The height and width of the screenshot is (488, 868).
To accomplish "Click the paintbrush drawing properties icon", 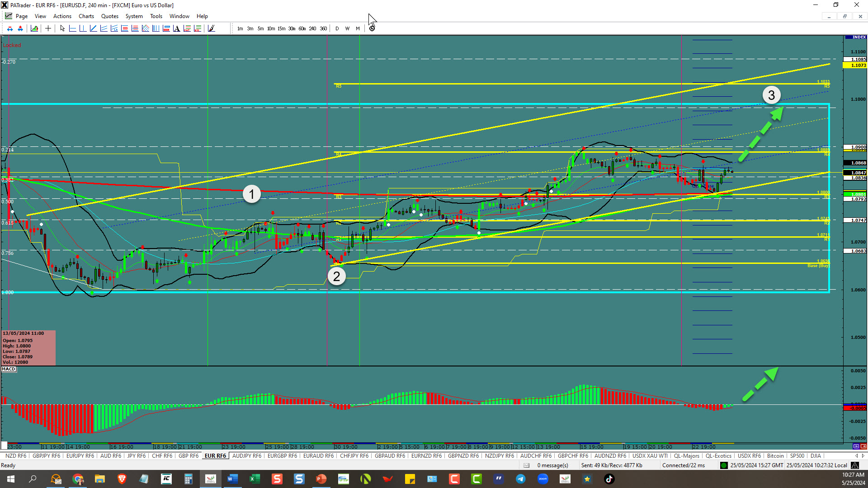I will 211,28.
